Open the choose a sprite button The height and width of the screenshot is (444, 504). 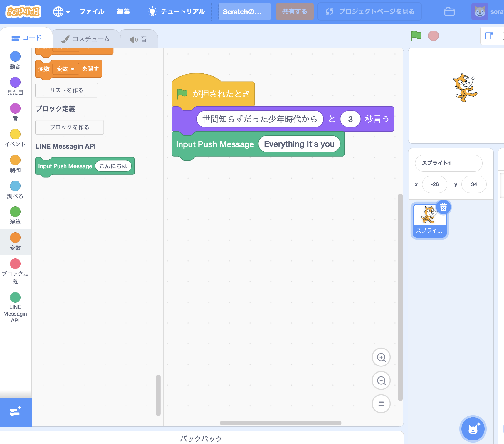click(473, 429)
